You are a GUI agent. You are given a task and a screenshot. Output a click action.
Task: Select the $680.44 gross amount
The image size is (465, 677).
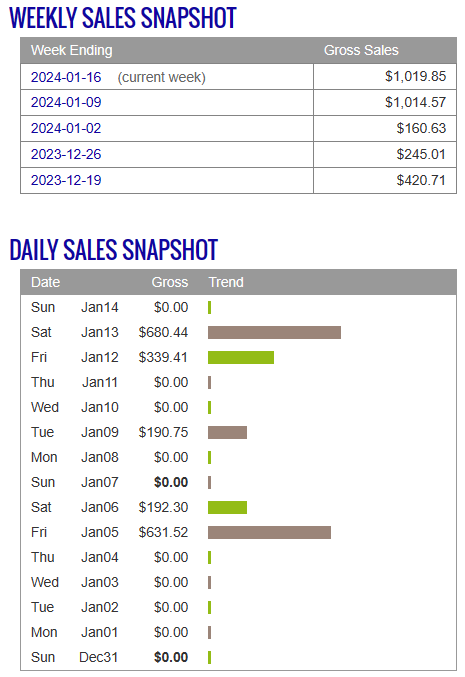(x=163, y=332)
